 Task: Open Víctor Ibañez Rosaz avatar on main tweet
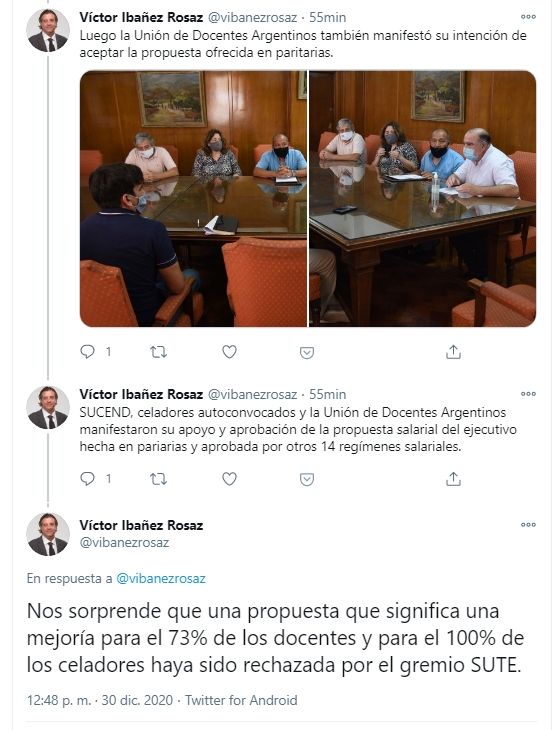click(x=48, y=534)
